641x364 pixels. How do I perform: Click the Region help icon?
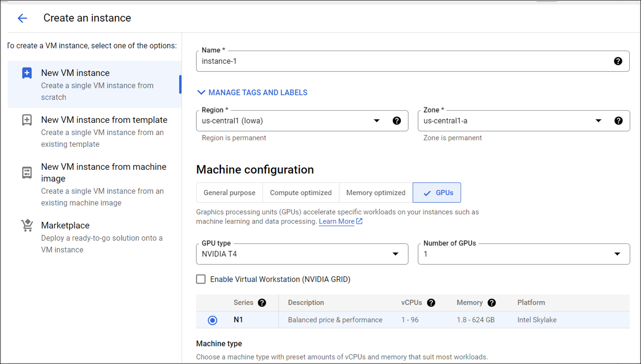pos(396,121)
